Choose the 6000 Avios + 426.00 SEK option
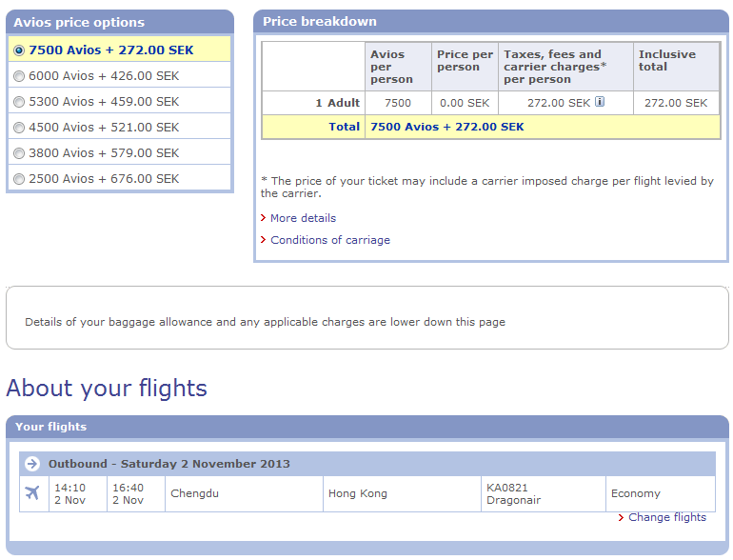This screenshot has height=560, width=733. pos(19,75)
